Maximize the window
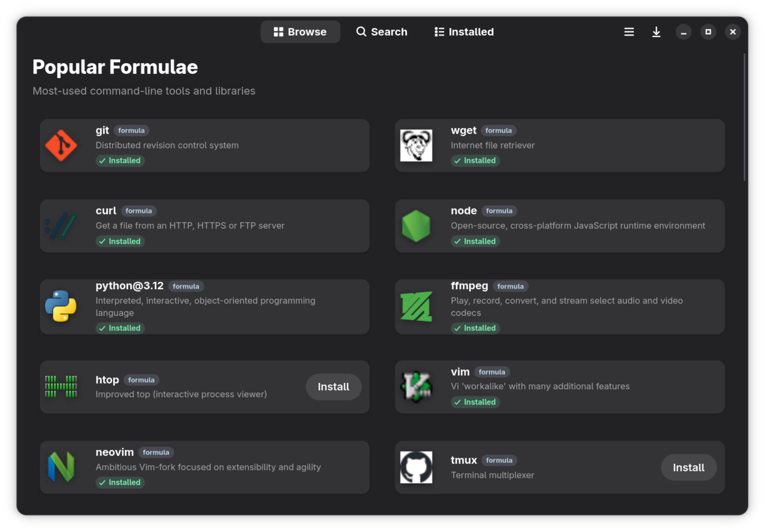 pos(708,32)
